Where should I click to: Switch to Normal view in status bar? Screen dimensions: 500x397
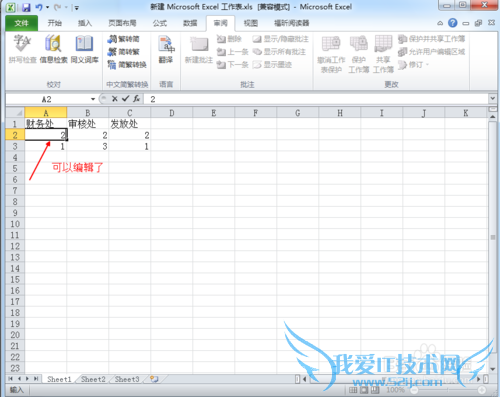tap(353, 390)
